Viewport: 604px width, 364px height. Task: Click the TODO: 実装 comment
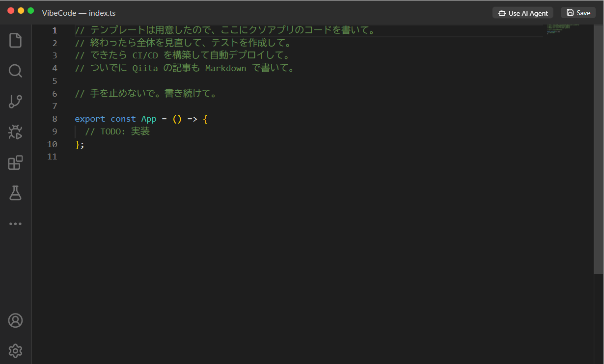pos(117,131)
